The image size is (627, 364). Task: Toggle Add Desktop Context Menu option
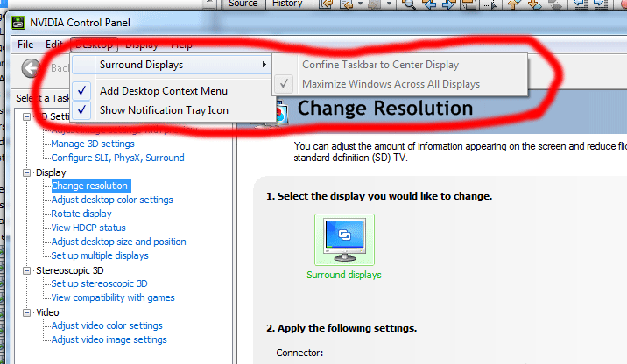coord(171,91)
